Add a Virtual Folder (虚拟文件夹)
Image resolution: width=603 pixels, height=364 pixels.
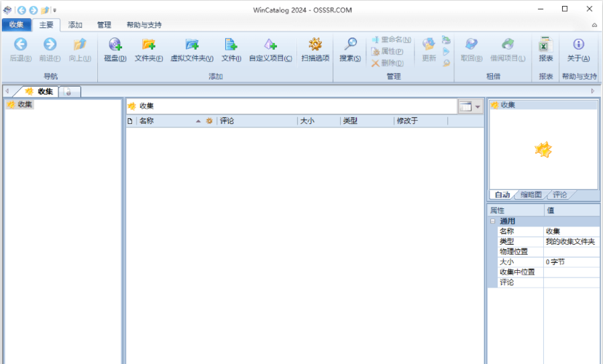pyautogui.click(x=192, y=45)
